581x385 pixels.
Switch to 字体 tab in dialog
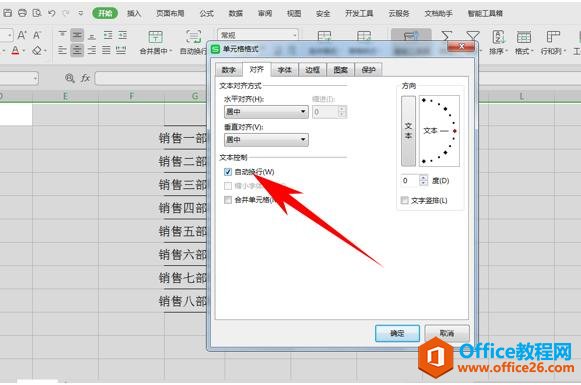(285, 70)
